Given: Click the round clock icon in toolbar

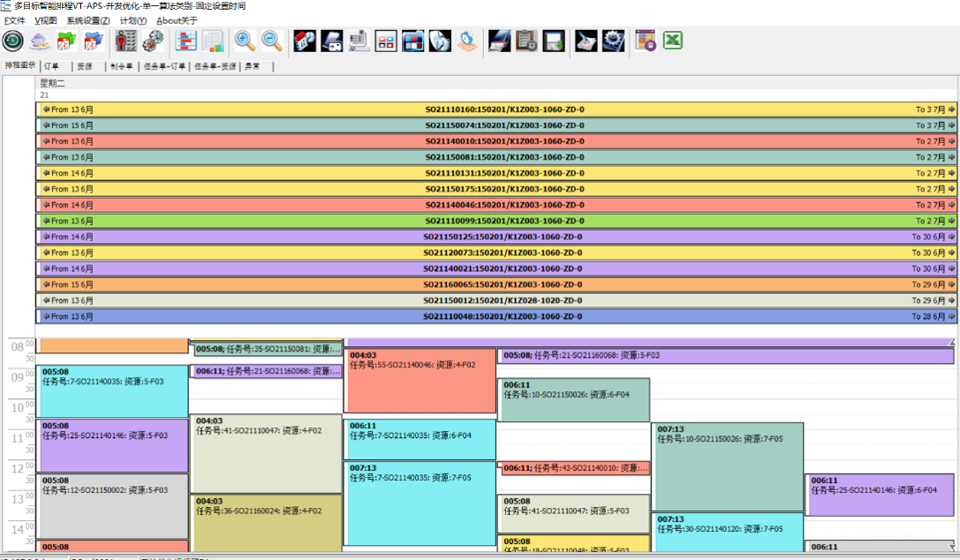Looking at the screenshot, I should coord(13,41).
